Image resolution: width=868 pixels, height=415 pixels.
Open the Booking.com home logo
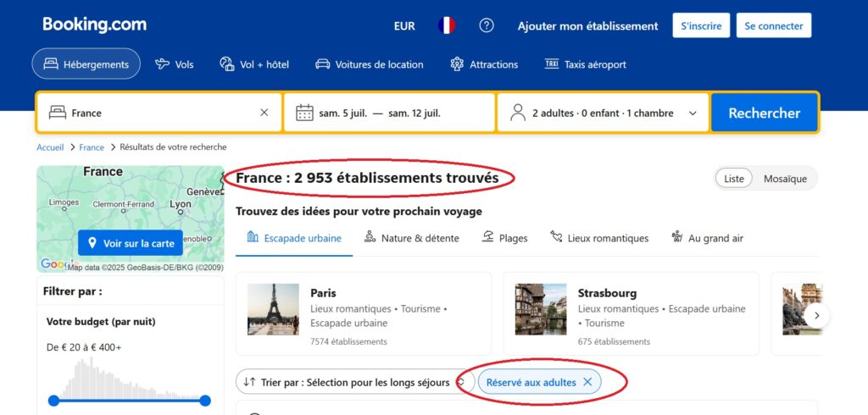point(94,25)
